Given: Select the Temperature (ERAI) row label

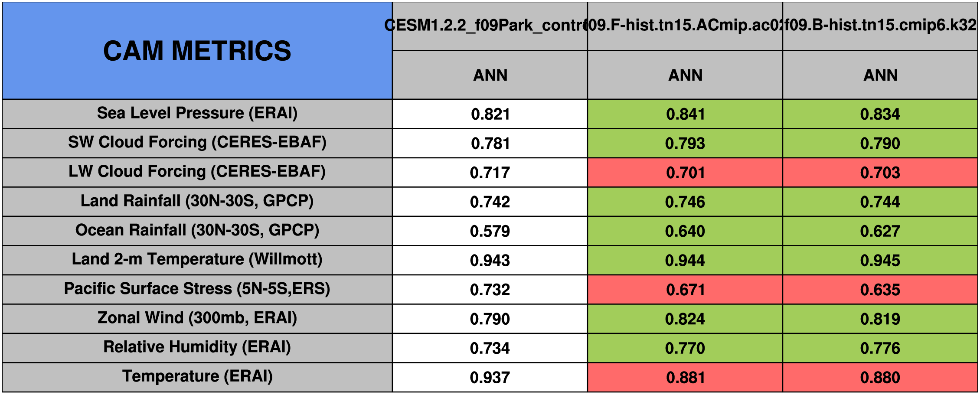Looking at the screenshot, I should 197,376.
